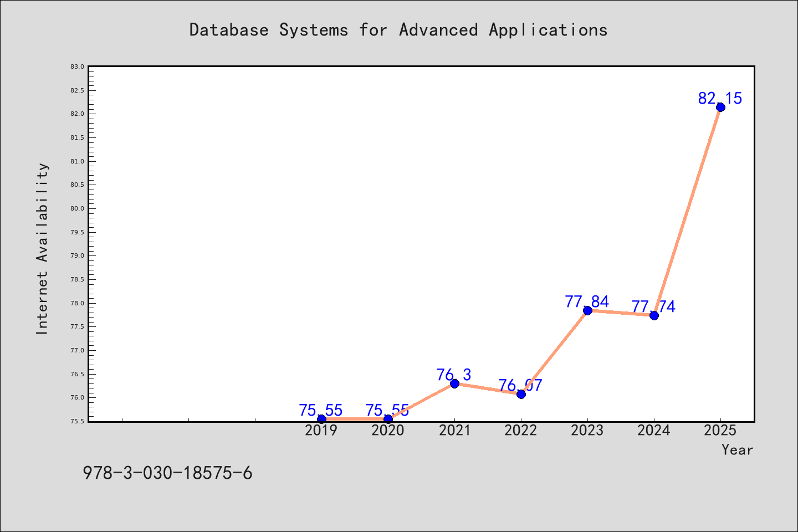Click the 2022 data point marker

pos(521,394)
